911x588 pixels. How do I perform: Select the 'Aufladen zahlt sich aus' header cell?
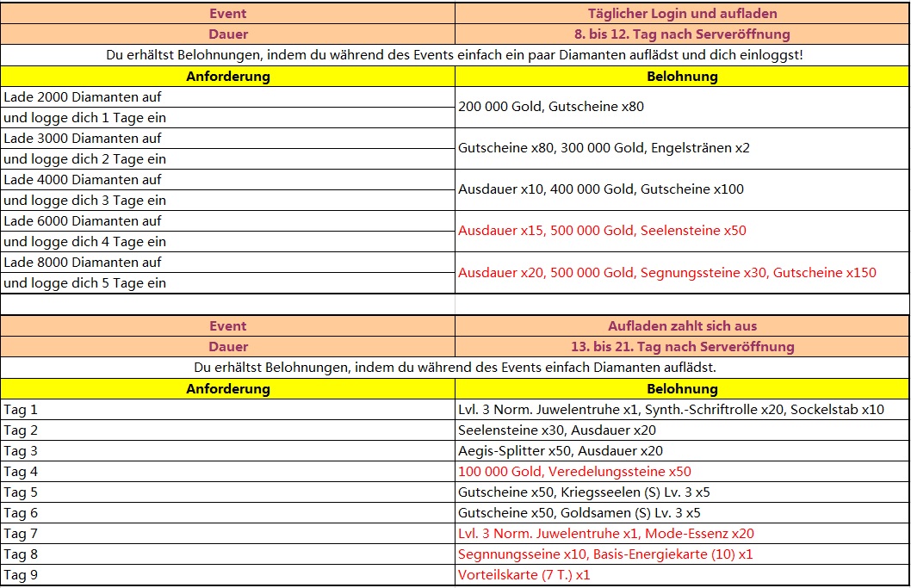coord(682,326)
